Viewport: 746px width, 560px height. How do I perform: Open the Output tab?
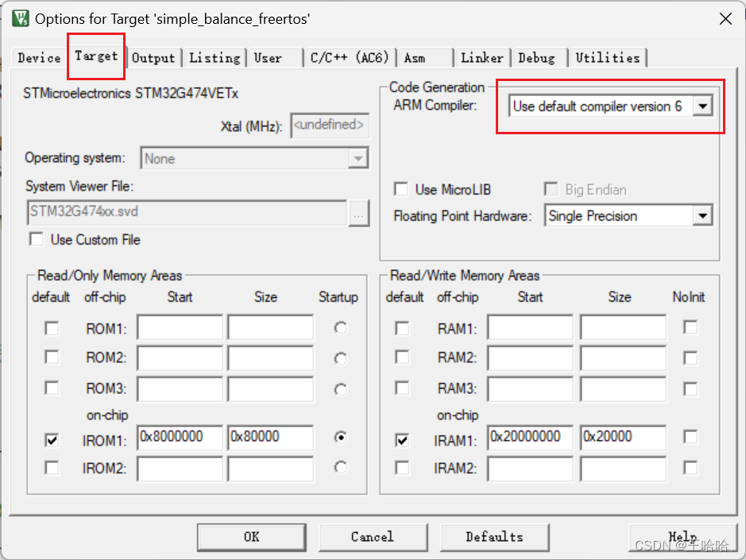[x=153, y=58]
